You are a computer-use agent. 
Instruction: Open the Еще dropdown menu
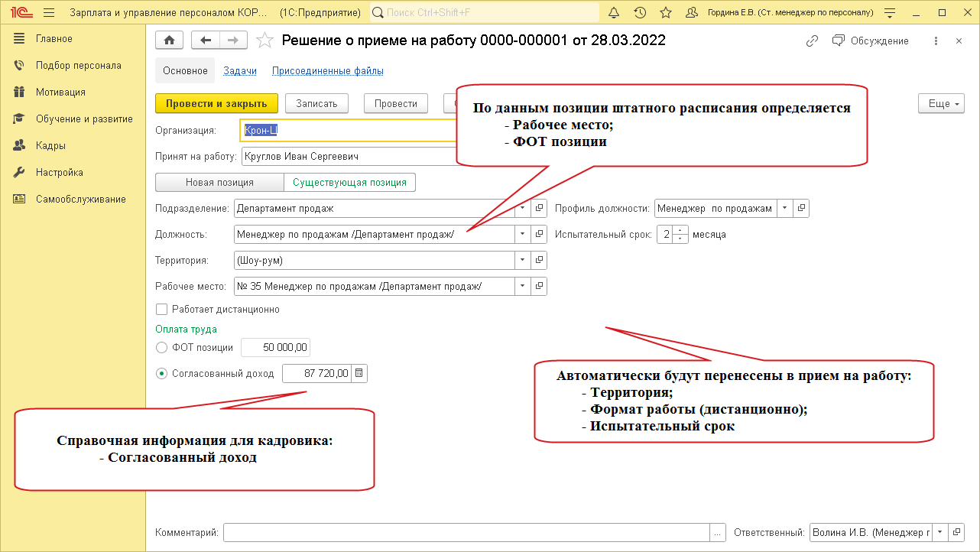pos(941,103)
